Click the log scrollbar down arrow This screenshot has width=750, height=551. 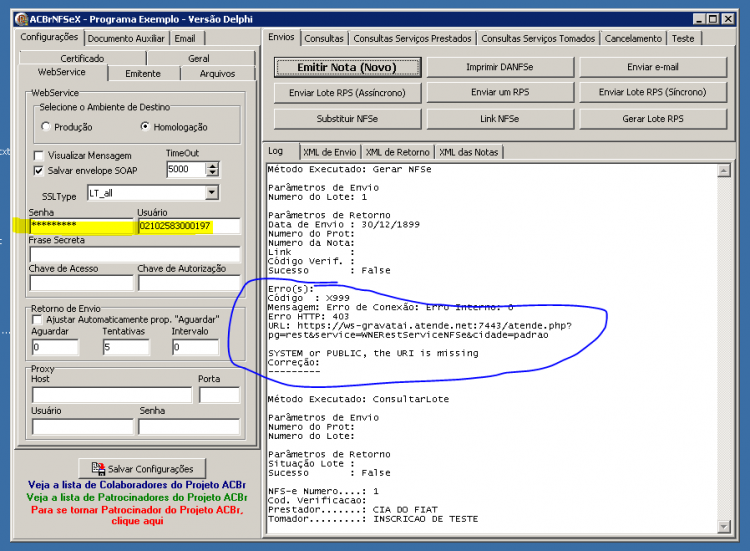[x=724, y=527]
